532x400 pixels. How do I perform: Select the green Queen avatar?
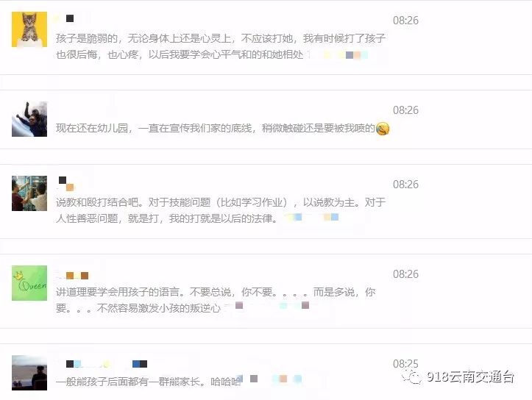click(29, 283)
